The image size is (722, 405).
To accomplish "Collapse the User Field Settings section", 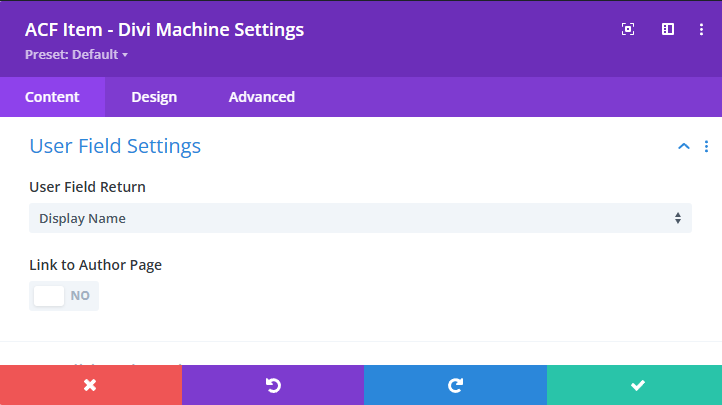I will pyautogui.click(x=684, y=146).
